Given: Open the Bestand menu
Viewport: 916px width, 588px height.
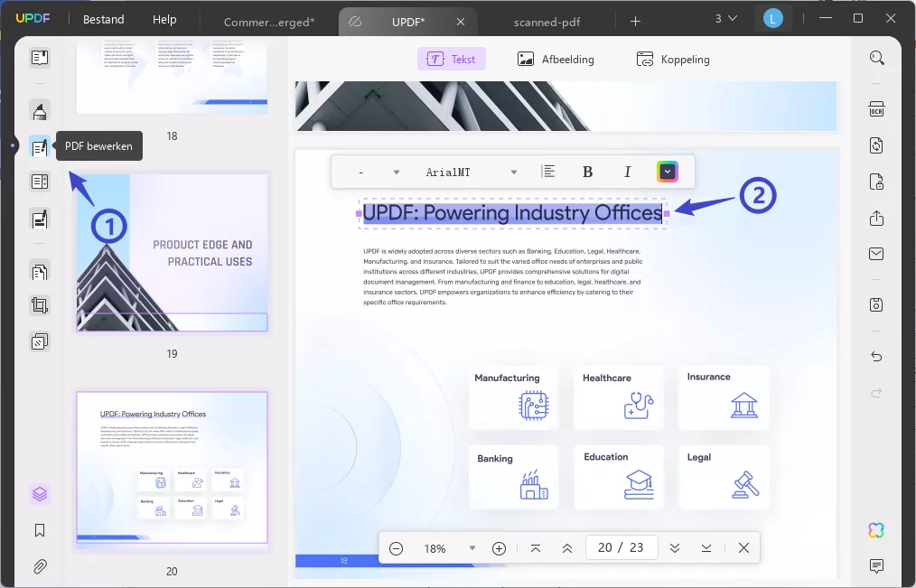Looking at the screenshot, I should point(103,19).
